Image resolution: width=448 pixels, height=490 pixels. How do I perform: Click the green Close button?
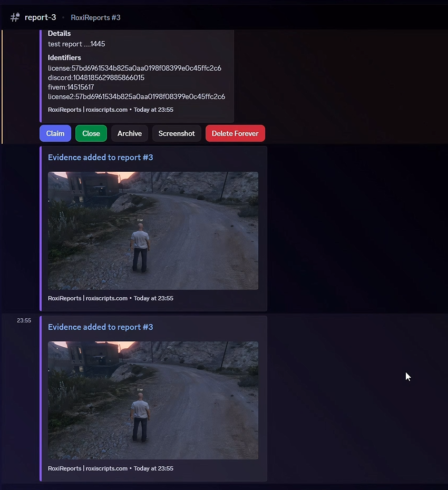click(x=91, y=133)
